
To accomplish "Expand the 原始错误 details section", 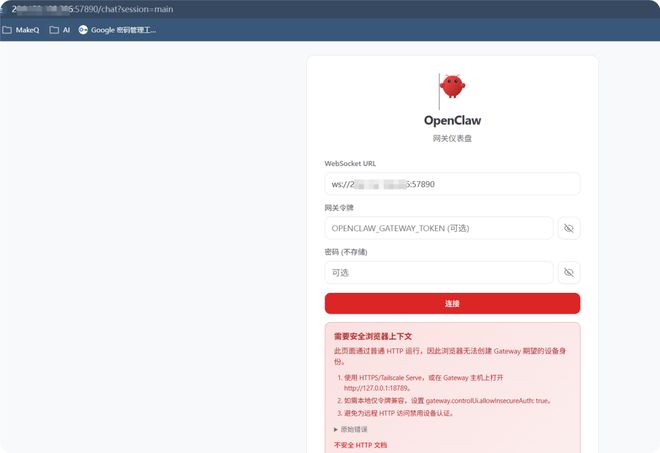I will [x=351, y=429].
